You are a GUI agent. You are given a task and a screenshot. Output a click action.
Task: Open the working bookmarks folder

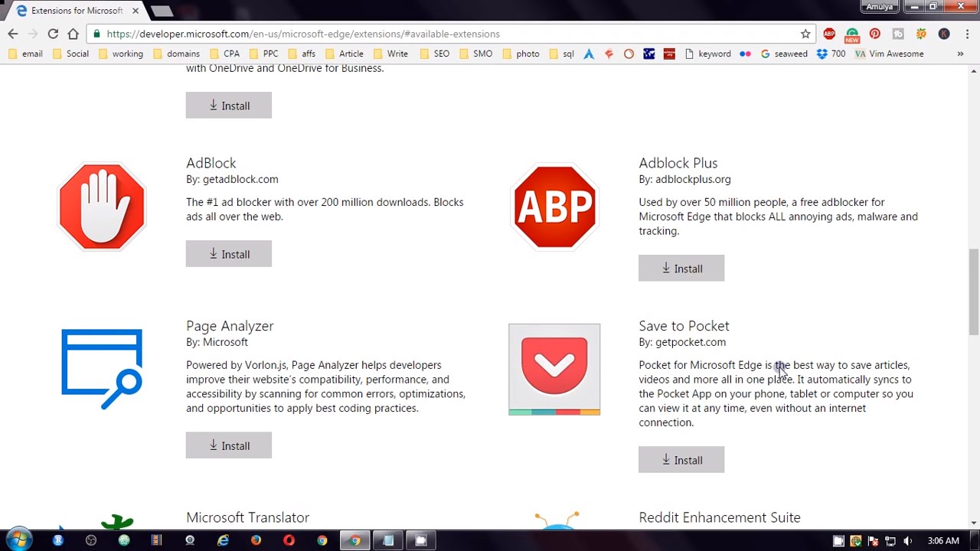click(x=120, y=54)
